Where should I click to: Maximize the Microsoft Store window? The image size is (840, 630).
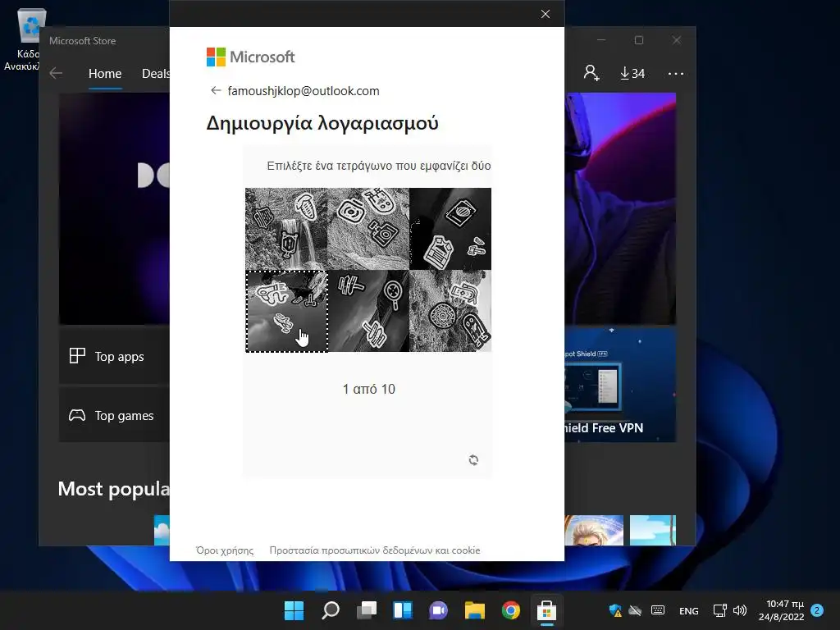[x=638, y=40]
